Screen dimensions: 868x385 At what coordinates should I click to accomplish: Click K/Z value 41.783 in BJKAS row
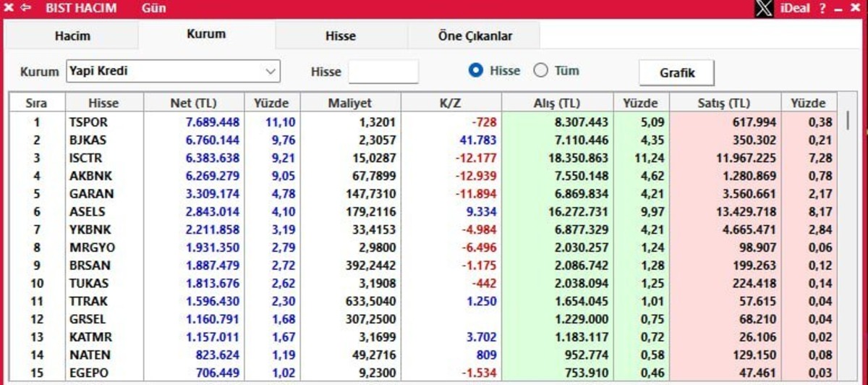pyautogui.click(x=477, y=140)
